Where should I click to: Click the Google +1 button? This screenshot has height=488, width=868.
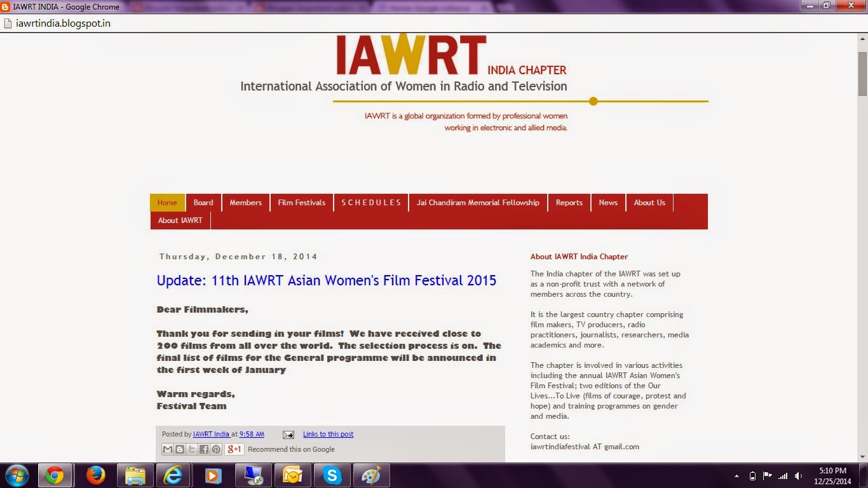(234, 449)
